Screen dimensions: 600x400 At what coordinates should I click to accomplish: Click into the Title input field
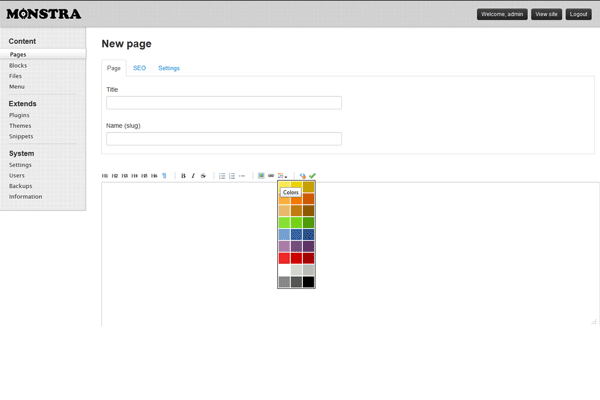[x=224, y=103]
